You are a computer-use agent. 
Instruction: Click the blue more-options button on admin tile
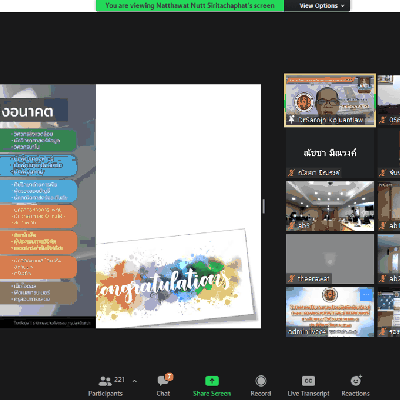point(366,294)
